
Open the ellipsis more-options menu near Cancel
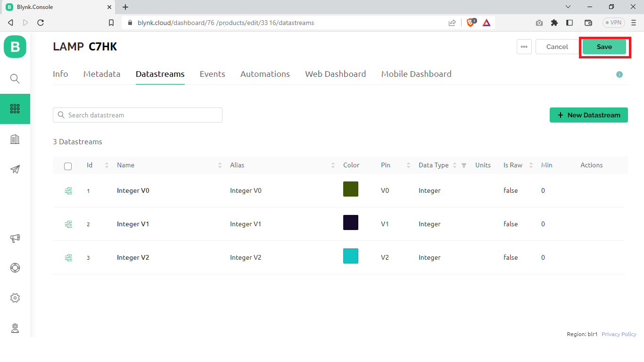(x=524, y=47)
